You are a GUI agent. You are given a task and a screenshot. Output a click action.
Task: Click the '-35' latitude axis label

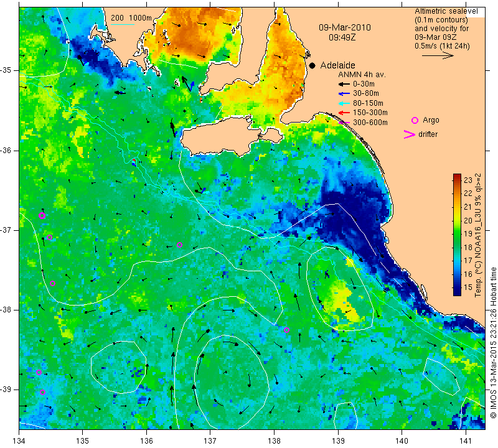(x=6, y=70)
